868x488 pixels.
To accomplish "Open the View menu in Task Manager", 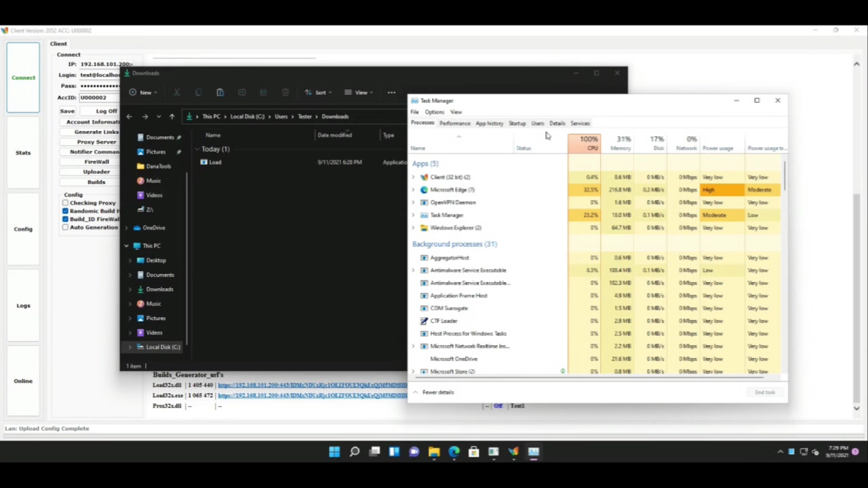I will [456, 112].
